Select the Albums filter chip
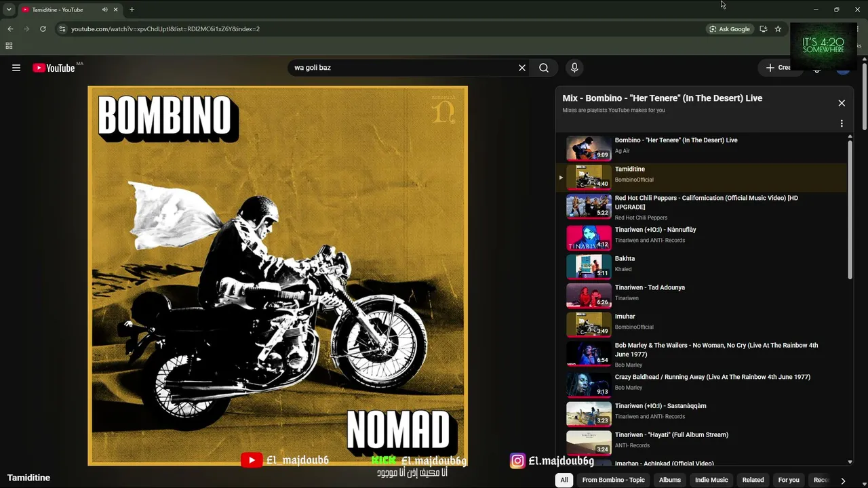This screenshot has width=868, height=488. pyautogui.click(x=670, y=480)
